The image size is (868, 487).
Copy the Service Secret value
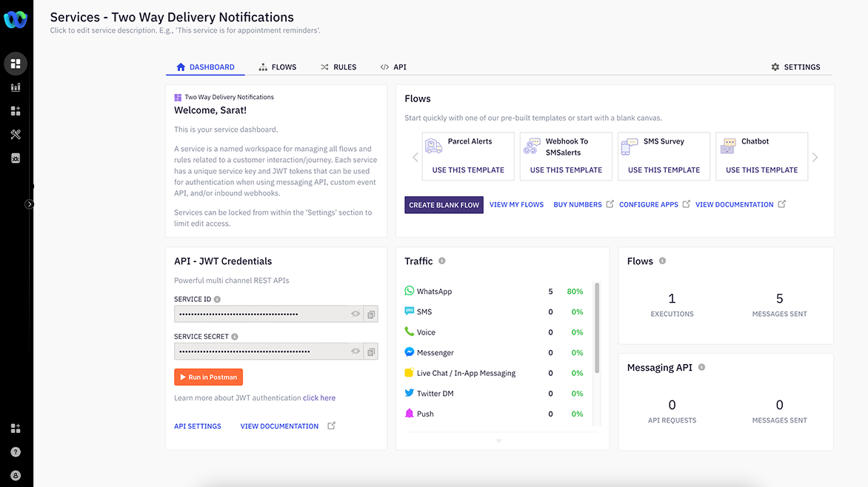tap(371, 352)
